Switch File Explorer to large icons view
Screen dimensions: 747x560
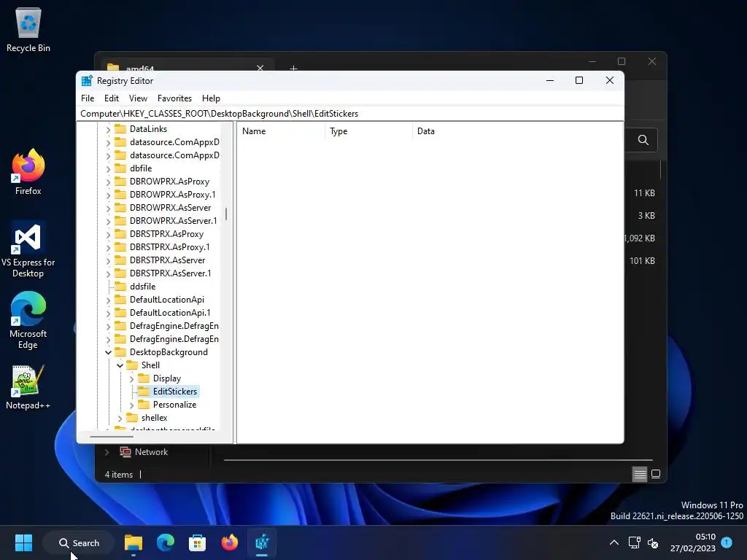click(656, 474)
